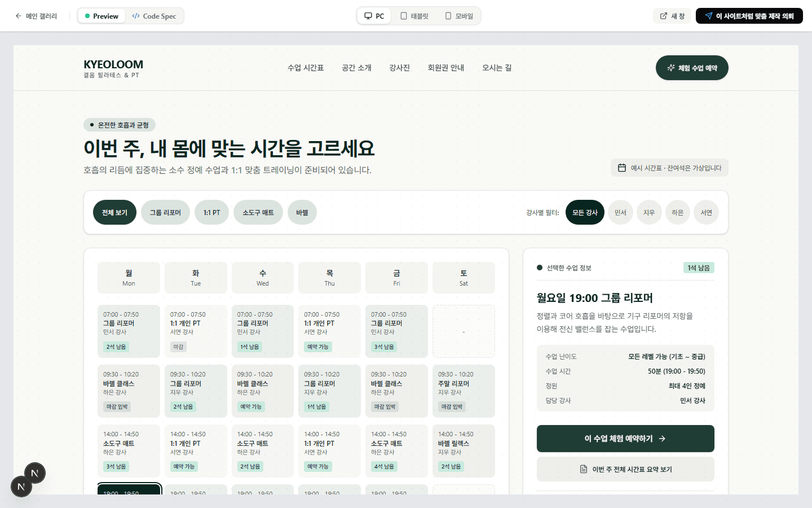812x508 pixels.
Task: Click the tablet device icon
Action: coord(404,16)
